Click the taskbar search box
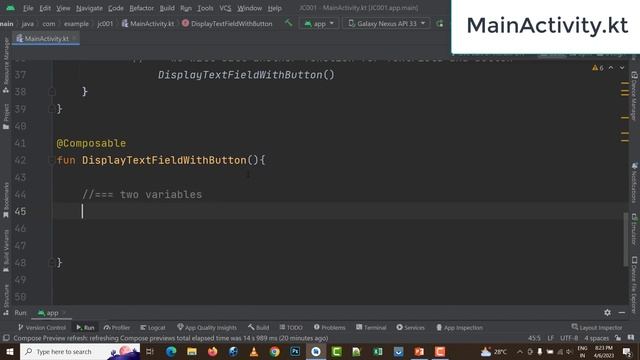This screenshot has height=360, width=640. pyautogui.click(x=80, y=351)
